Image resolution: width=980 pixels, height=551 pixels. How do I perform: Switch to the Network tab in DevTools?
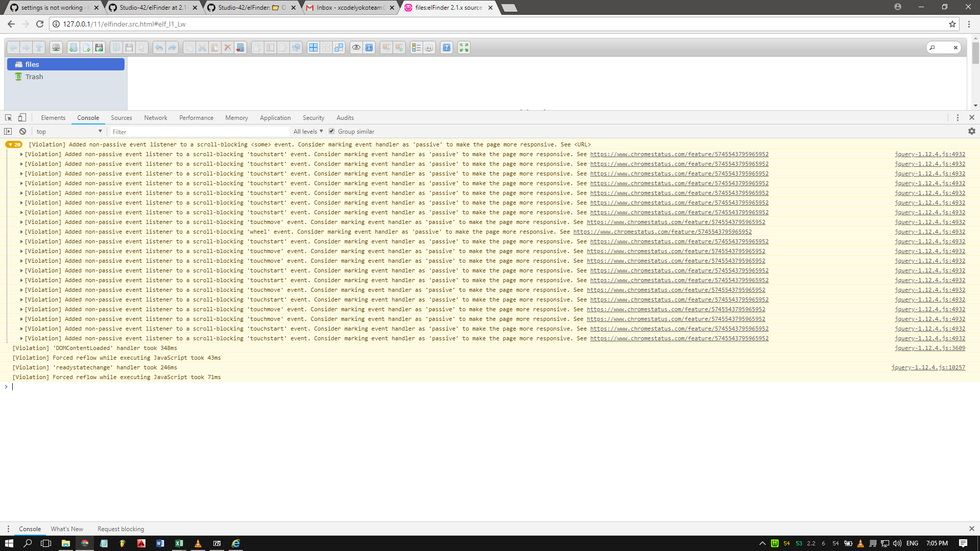tap(156, 117)
